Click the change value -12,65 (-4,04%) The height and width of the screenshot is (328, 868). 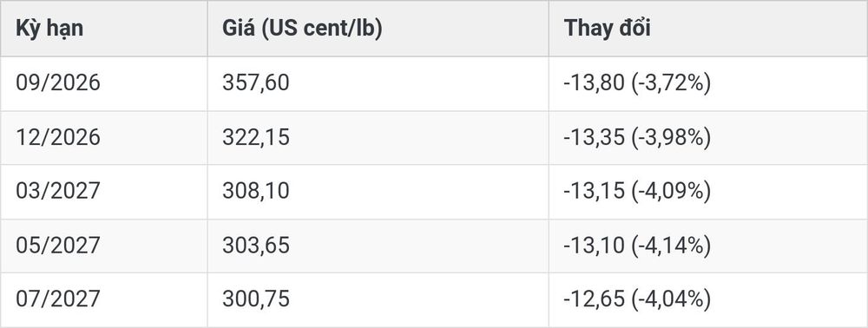click(x=637, y=299)
